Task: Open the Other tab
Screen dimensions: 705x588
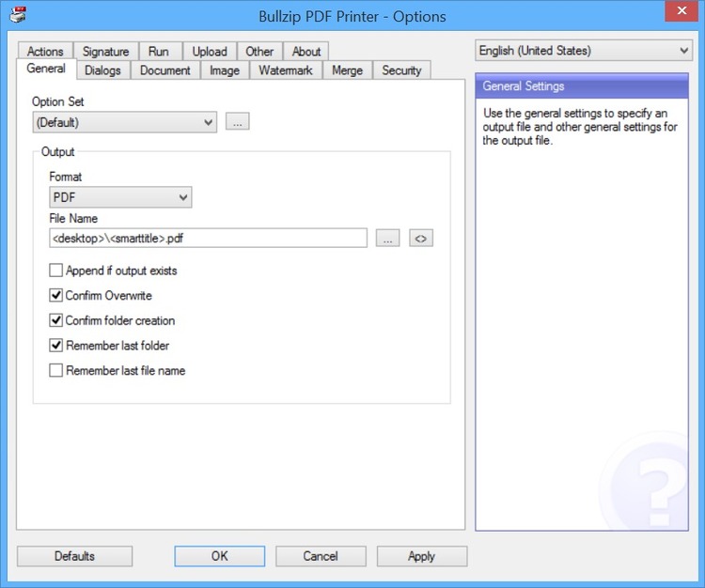Action: coord(259,52)
